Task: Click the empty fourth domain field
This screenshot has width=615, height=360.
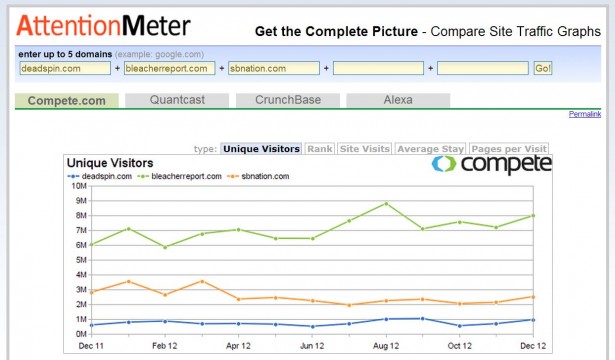Action: (x=378, y=68)
